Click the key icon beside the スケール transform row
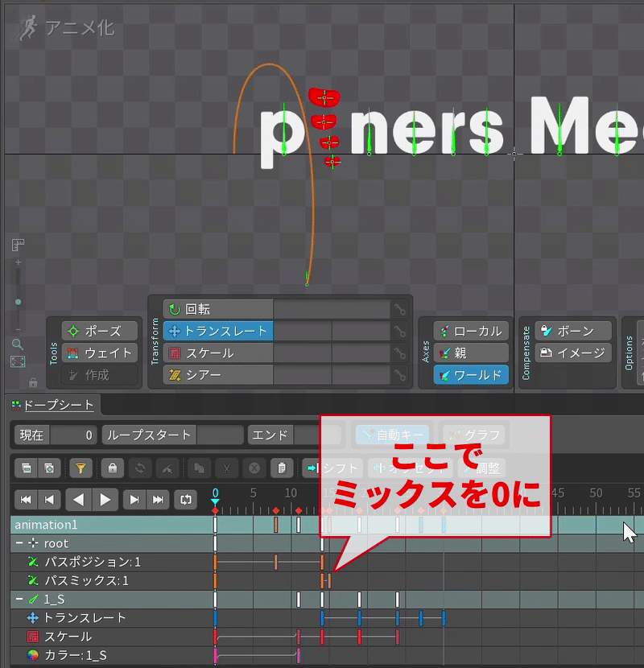Image resolution: width=644 pixels, height=668 pixels. tap(400, 353)
